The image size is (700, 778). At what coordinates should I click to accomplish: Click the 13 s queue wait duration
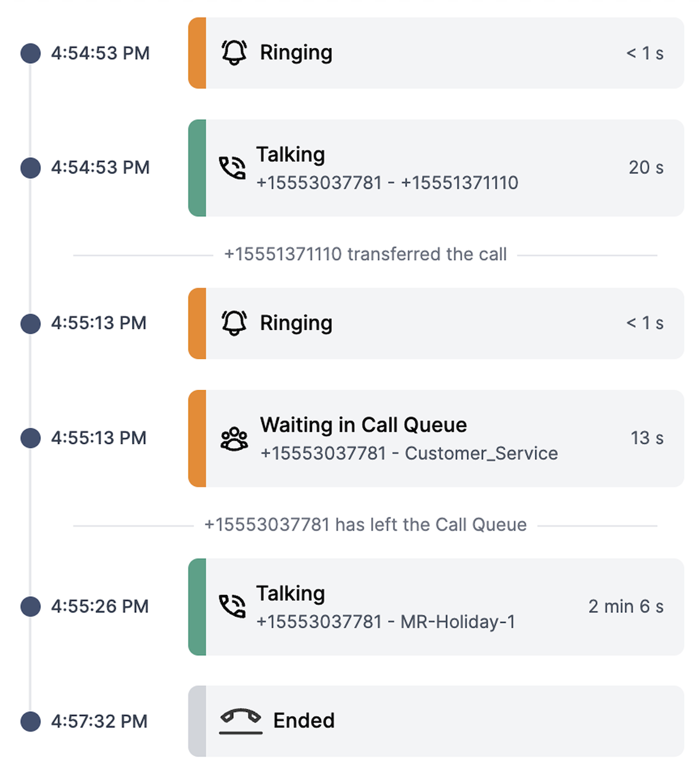(646, 438)
